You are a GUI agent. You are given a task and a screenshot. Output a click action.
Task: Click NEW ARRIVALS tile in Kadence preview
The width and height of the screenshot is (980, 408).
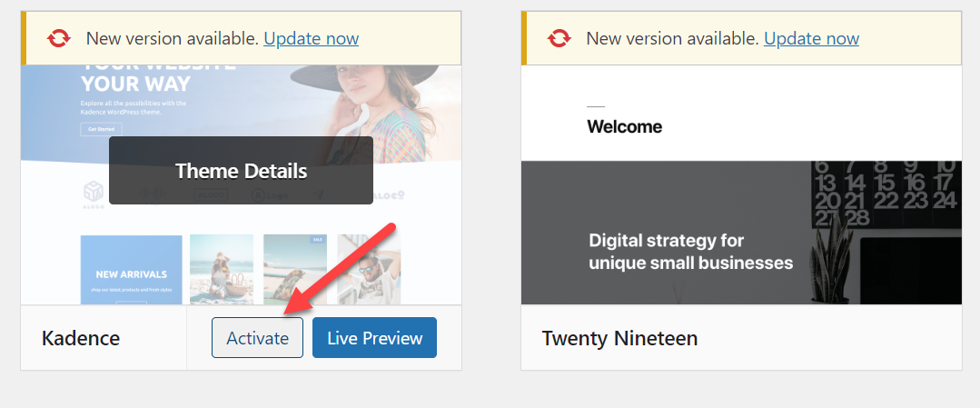132,270
